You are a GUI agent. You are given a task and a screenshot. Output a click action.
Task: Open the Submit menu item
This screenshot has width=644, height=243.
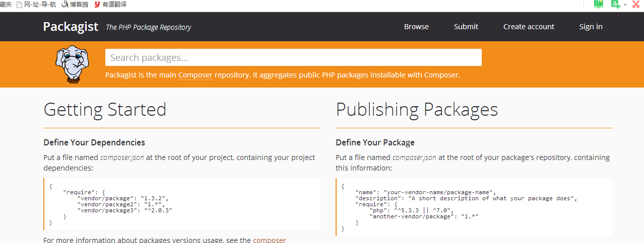[466, 27]
